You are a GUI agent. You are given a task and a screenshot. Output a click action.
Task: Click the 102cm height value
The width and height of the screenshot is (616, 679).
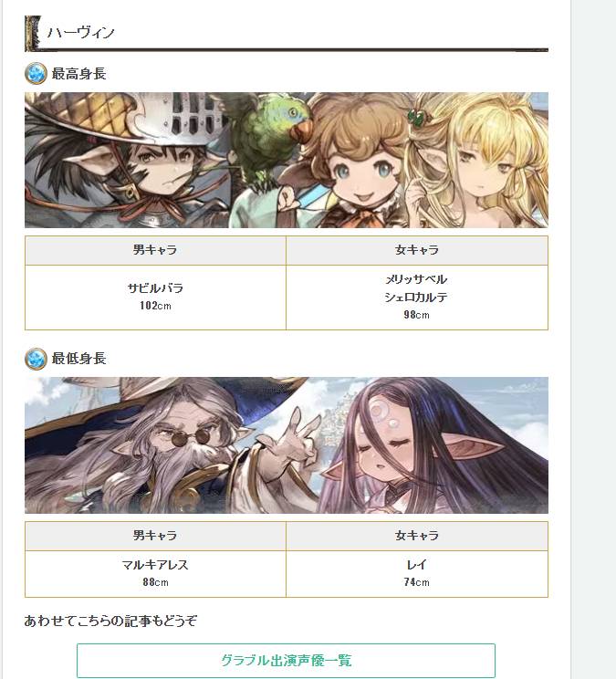[x=155, y=306]
